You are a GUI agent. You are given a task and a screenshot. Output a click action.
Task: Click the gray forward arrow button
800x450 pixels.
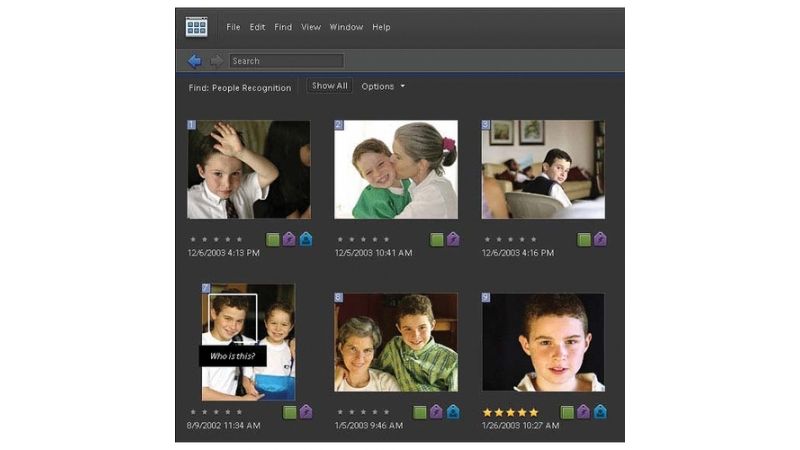tap(216, 61)
